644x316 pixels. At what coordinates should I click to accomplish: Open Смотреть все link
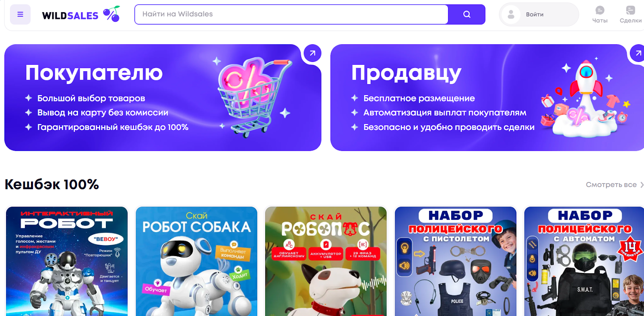click(611, 185)
